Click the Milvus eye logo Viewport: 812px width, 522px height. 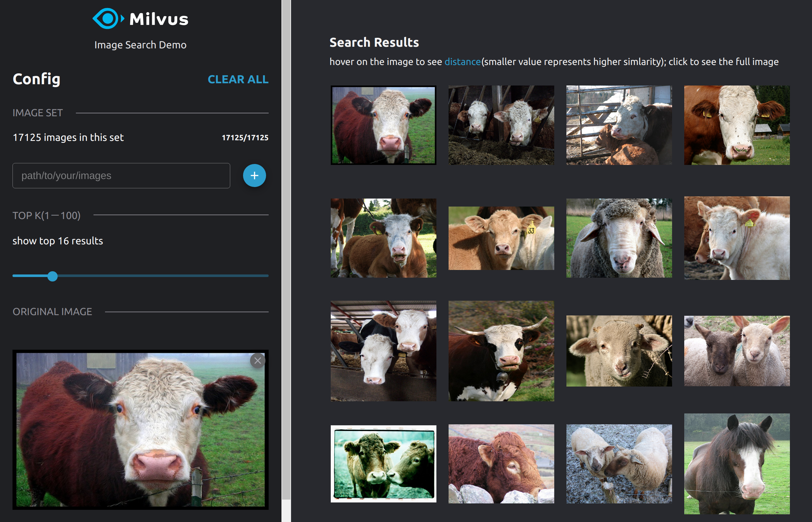[108, 19]
